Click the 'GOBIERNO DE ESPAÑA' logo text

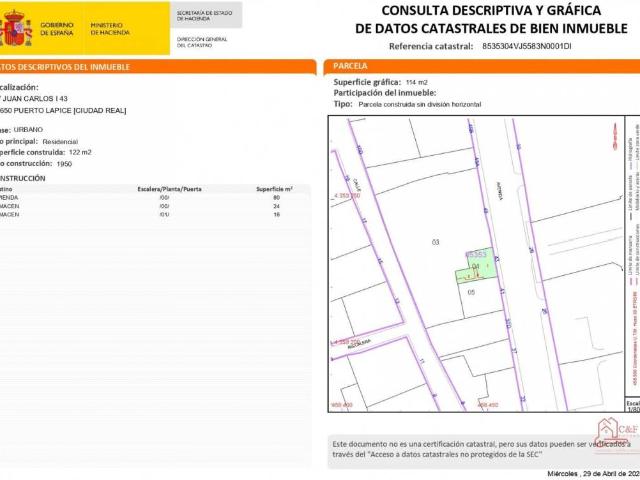(x=57, y=29)
